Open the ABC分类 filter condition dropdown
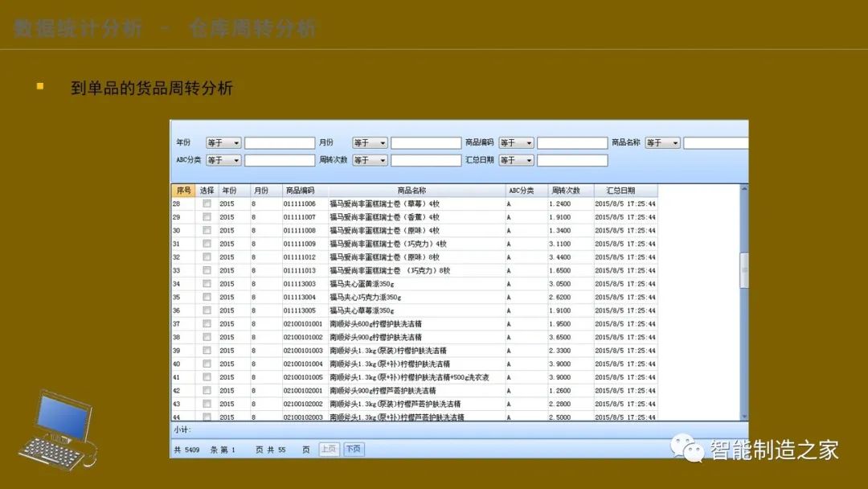Screen dimensions: 868x489 223,159
